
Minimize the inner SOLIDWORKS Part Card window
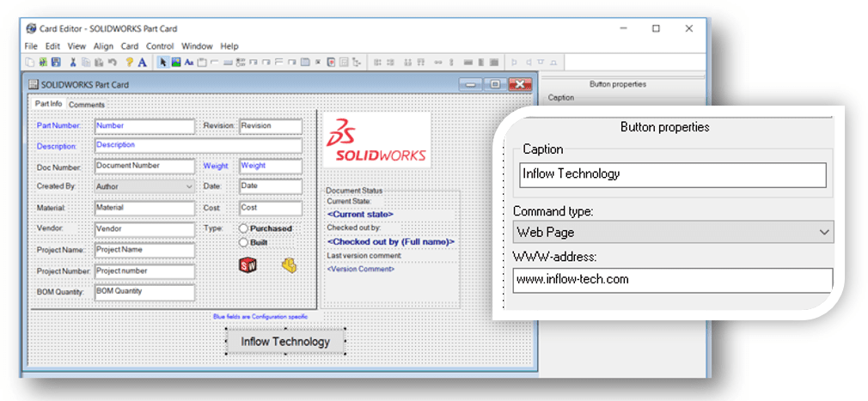click(x=471, y=85)
